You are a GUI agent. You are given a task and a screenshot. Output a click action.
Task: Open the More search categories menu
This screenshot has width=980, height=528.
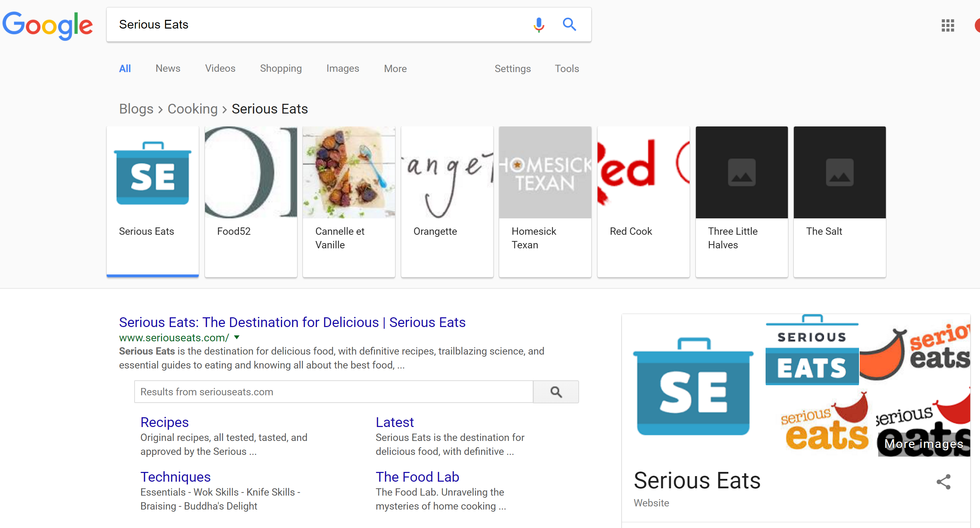tap(395, 68)
